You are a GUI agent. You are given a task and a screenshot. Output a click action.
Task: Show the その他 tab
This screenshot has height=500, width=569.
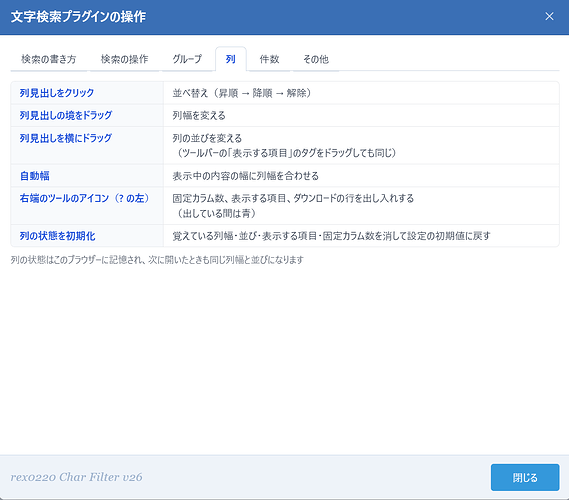tap(316, 59)
